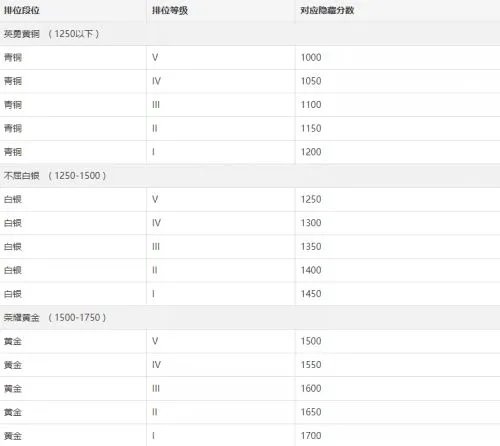The width and height of the screenshot is (500, 446).
Task: Click the 对应隐藏分数 column header
Action: tap(327, 10)
